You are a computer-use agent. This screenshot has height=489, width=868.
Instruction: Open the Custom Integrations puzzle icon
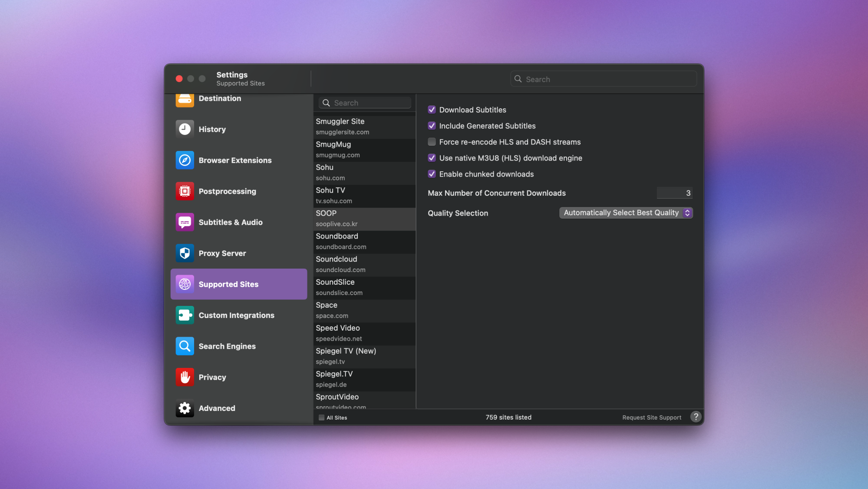coord(185,315)
